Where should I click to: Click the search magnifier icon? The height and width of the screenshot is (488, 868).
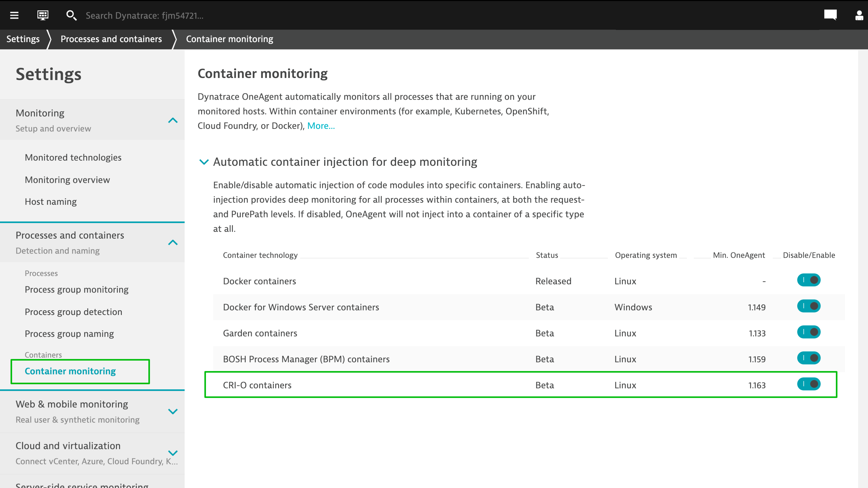click(x=71, y=15)
